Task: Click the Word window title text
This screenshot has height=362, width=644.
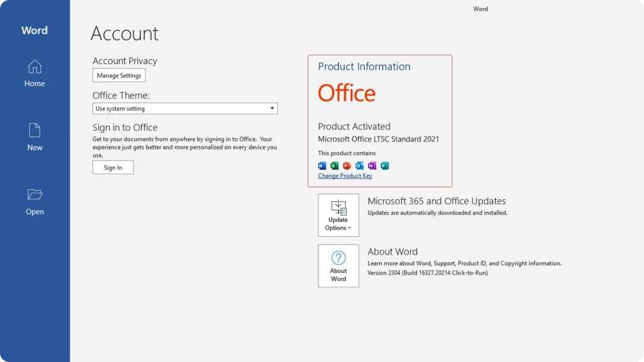Action: (x=480, y=9)
